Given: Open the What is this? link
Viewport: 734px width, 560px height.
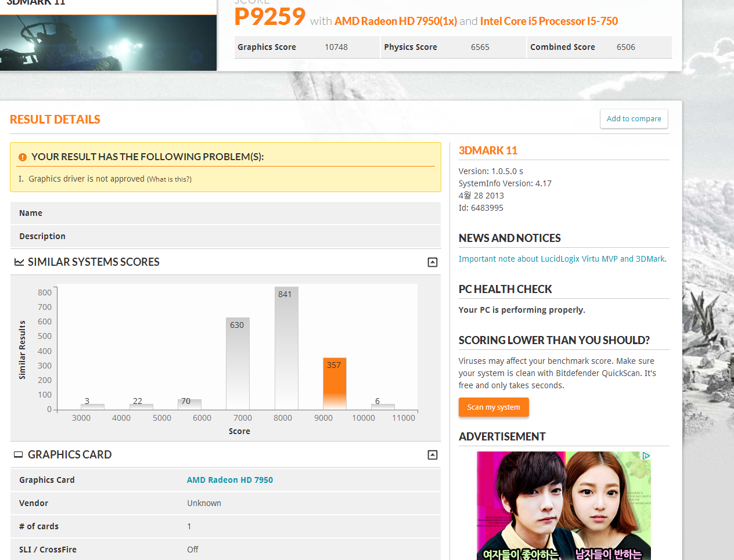Looking at the screenshot, I should 169,179.
